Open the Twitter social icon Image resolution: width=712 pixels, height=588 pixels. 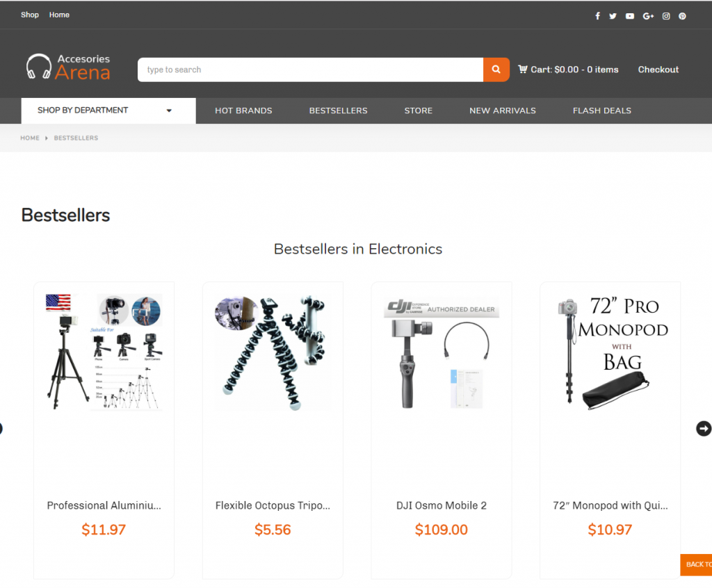click(x=613, y=16)
